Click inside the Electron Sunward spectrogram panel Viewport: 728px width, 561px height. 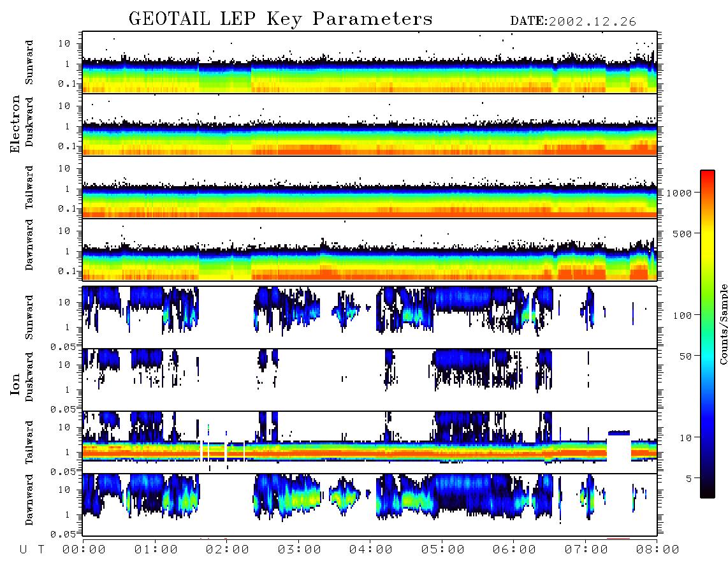[x=370, y=62]
